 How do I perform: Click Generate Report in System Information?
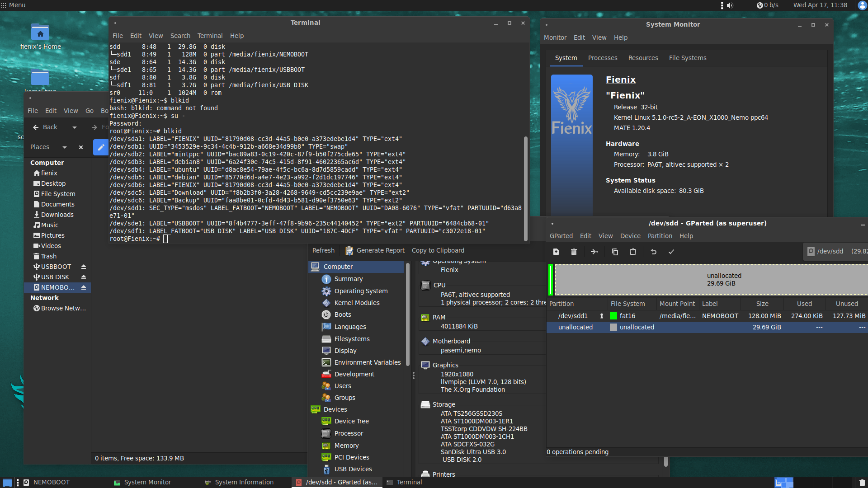375,250
